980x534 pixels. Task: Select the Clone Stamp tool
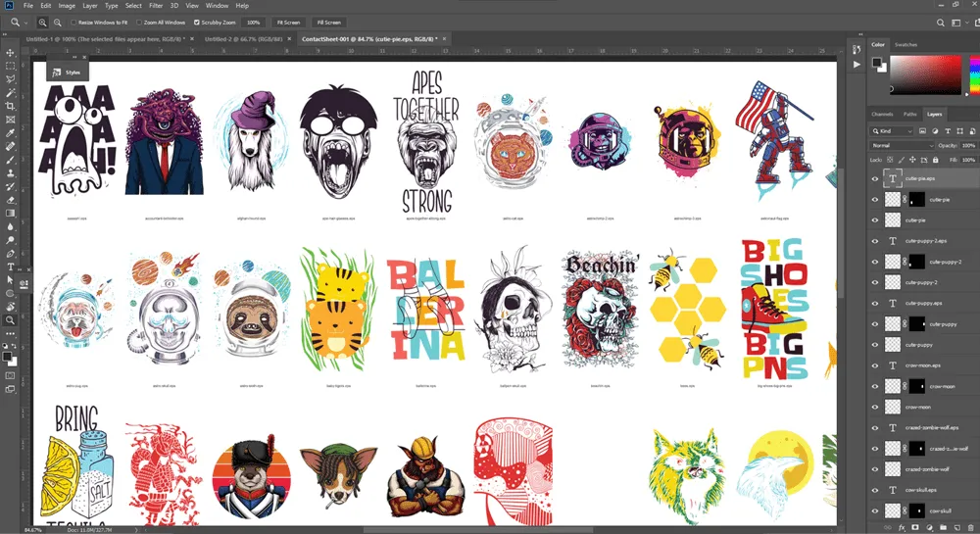pyautogui.click(x=10, y=173)
